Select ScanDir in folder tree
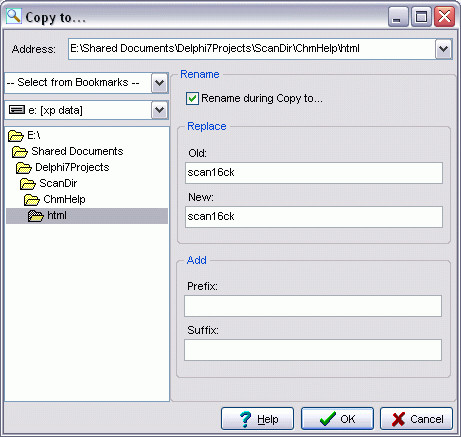 click(58, 183)
